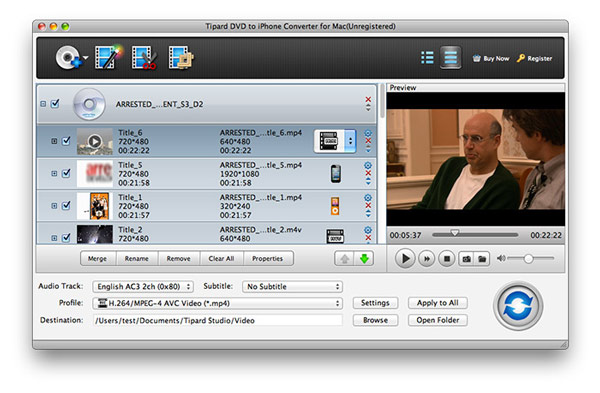The width and height of the screenshot is (600, 393).
Task: Expand the Title_2 row details
Action: click(x=54, y=238)
